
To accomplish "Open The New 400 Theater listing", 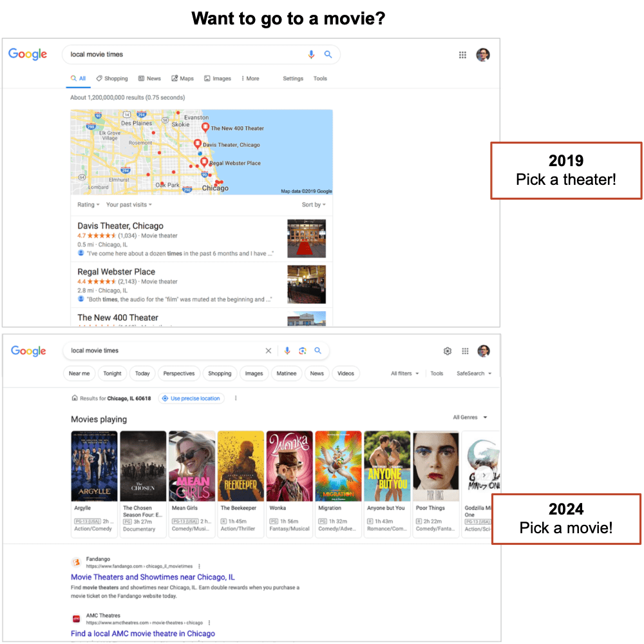I will [x=117, y=317].
